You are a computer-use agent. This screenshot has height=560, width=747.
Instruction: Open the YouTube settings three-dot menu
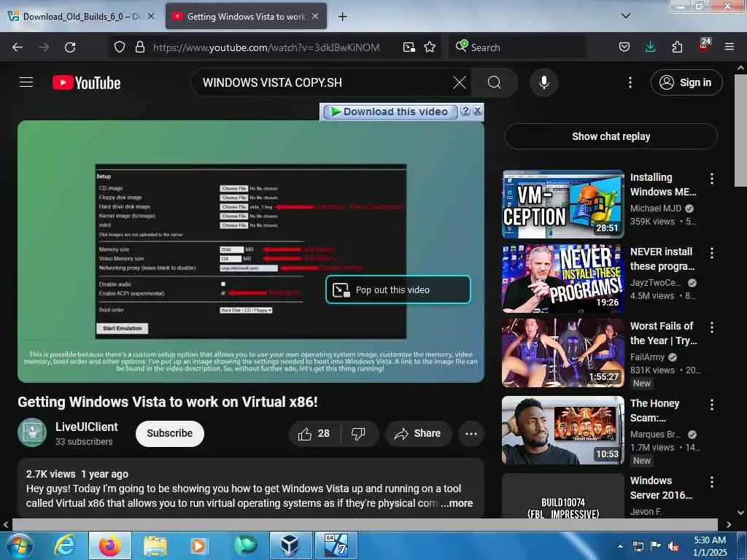click(x=630, y=83)
